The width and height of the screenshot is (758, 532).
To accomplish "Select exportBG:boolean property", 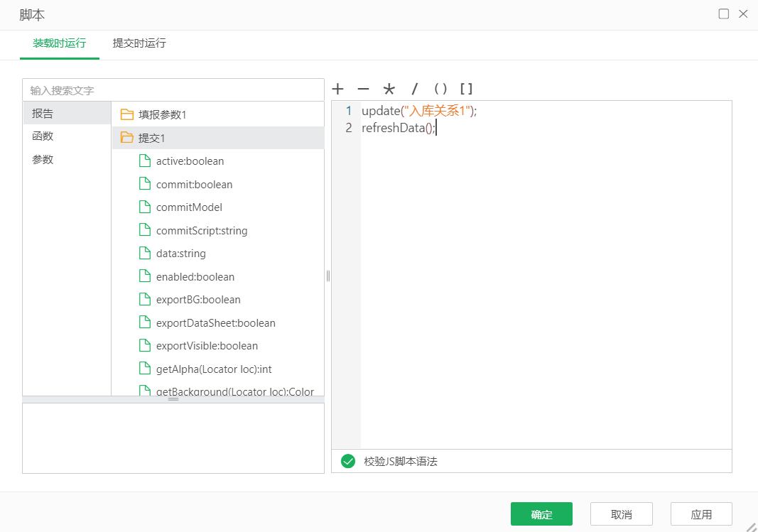I will point(198,300).
